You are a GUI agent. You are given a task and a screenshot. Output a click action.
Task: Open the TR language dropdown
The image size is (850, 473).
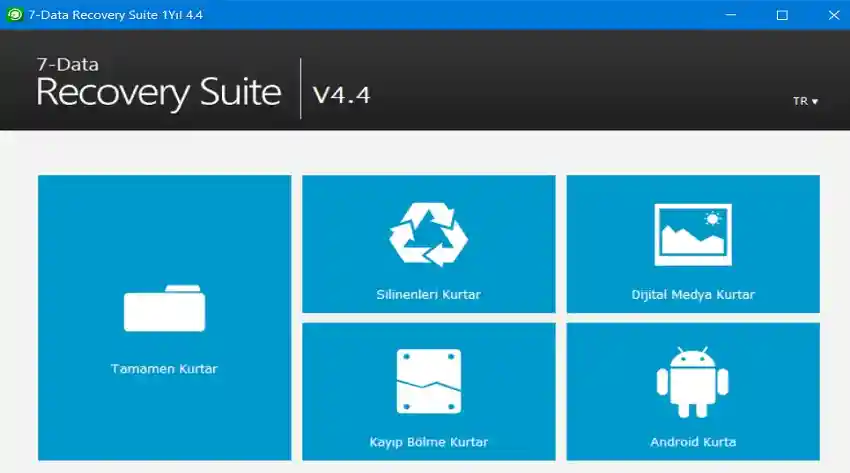click(804, 101)
